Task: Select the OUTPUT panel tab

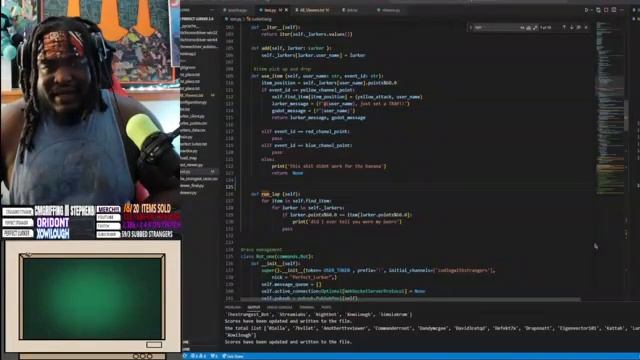Action: [x=253, y=307]
